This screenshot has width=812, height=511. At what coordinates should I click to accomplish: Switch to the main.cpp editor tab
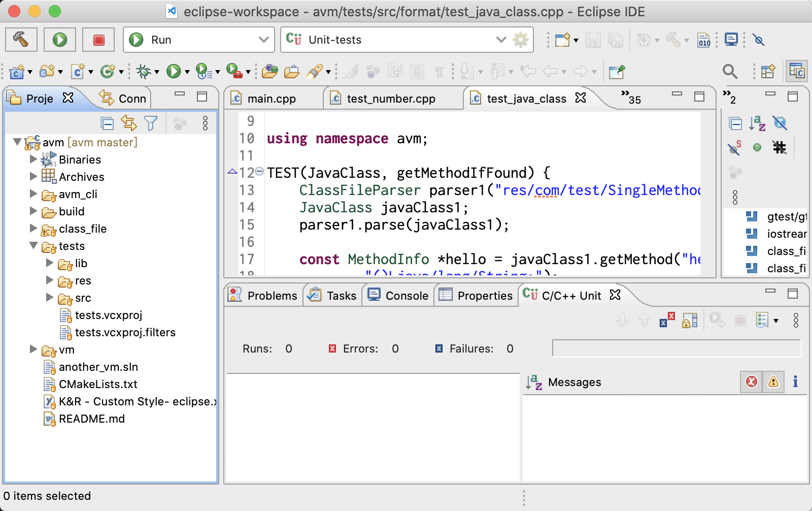click(x=271, y=99)
